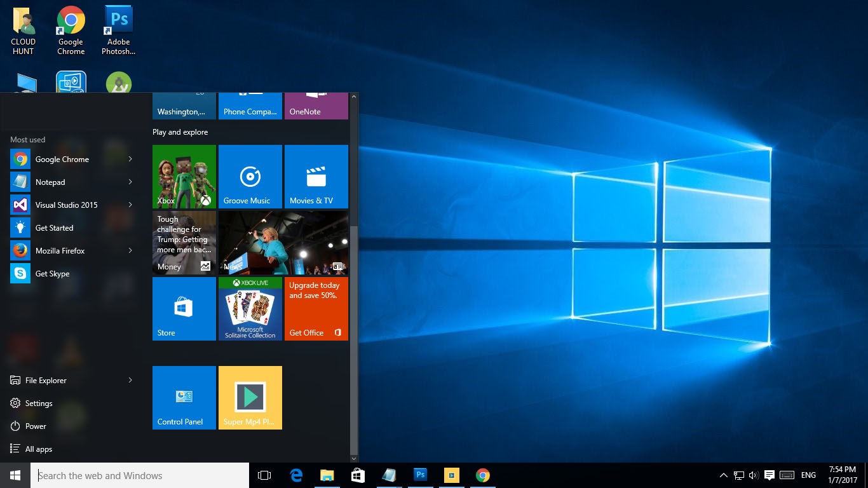868x488 pixels.
Task: Open the Store tile
Action: [184, 309]
